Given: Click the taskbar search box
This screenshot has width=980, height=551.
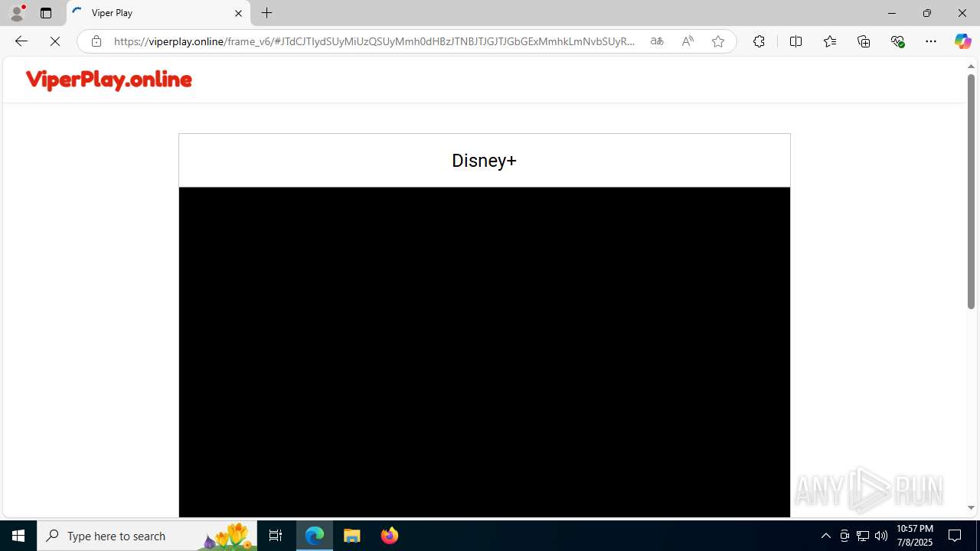Looking at the screenshot, I should point(147,536).
